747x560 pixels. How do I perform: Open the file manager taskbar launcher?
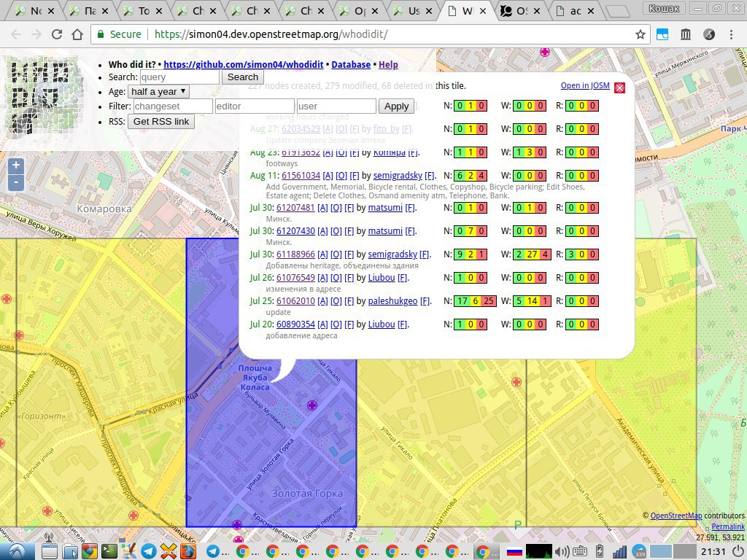point(70,551)
